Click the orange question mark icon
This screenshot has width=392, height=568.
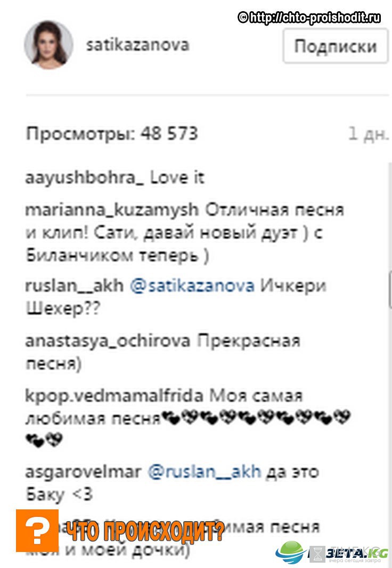pos(37,530)
